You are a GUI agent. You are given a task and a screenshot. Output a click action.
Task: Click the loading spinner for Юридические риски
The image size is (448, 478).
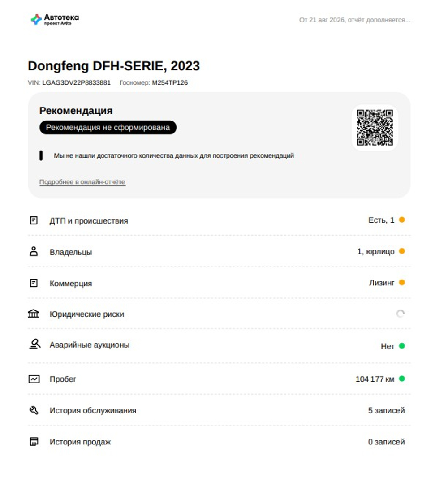[x=401, y=314]
